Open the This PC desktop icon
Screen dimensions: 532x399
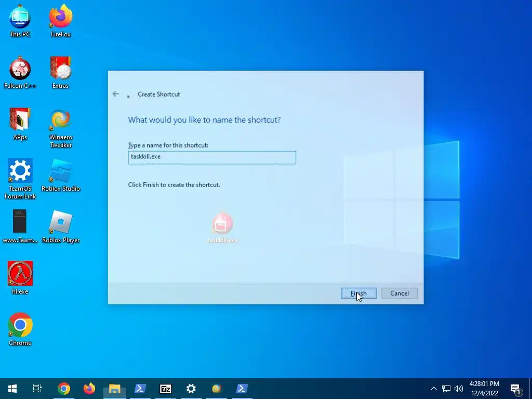click(20, 21)
